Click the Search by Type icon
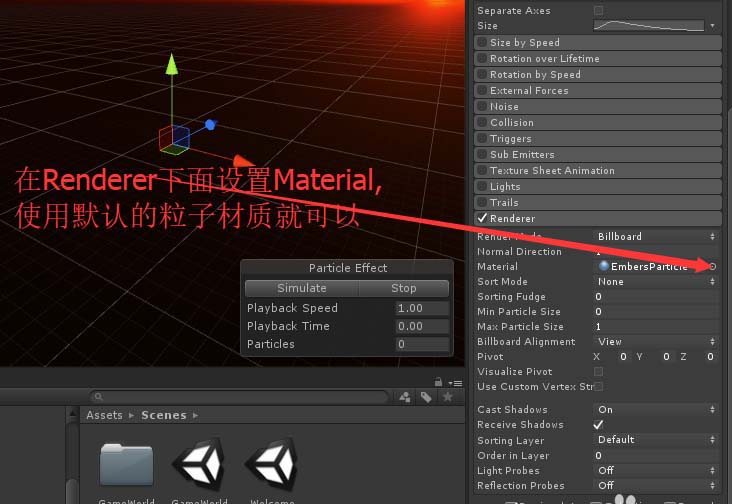The image size is (732, 504). (405, 397)
